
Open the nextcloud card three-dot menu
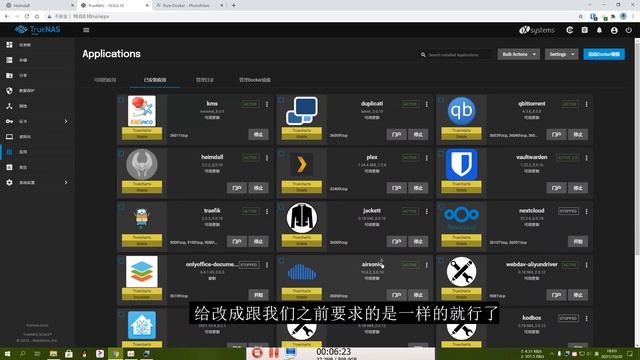(587, 211)
